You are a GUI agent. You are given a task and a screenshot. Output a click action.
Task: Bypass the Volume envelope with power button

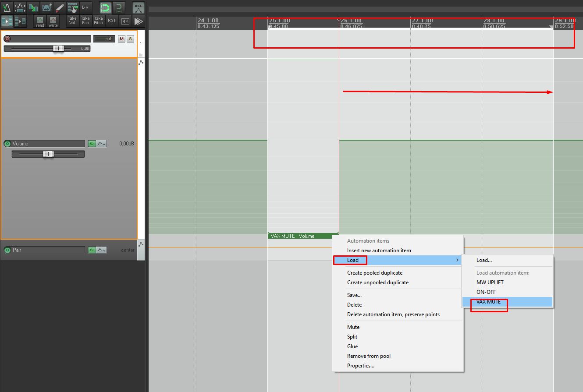click(92, 144)
